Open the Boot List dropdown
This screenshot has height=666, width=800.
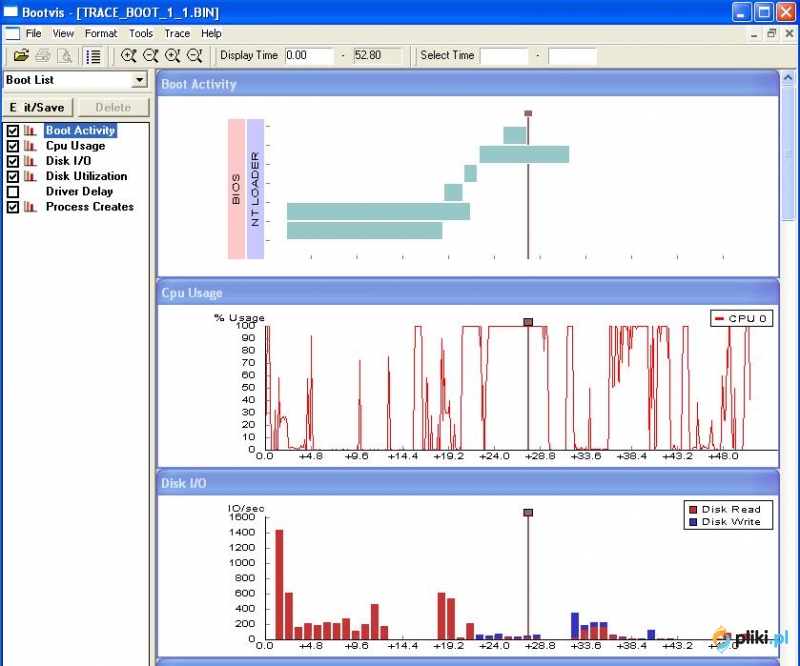tap(139, 80)
